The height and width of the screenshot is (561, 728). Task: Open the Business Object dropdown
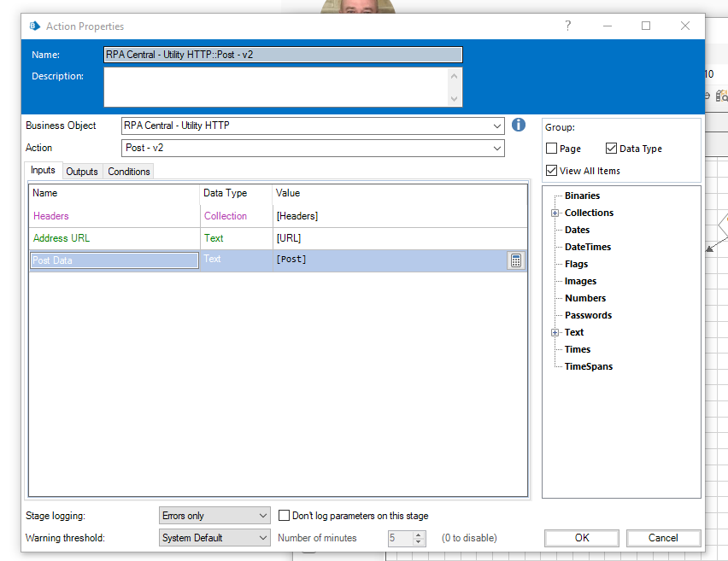point(497,126)
